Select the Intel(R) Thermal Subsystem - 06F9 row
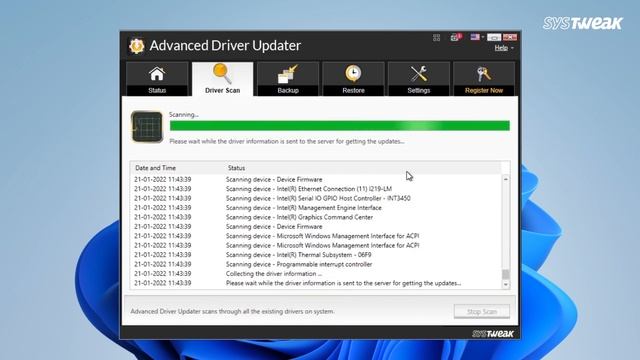The image size is (640, 360). (x=316, y=255)
